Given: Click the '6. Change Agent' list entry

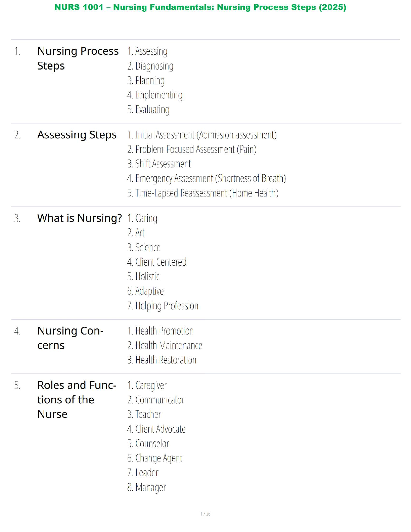Looking at the screenshot, I should click(x=155, y=458).
